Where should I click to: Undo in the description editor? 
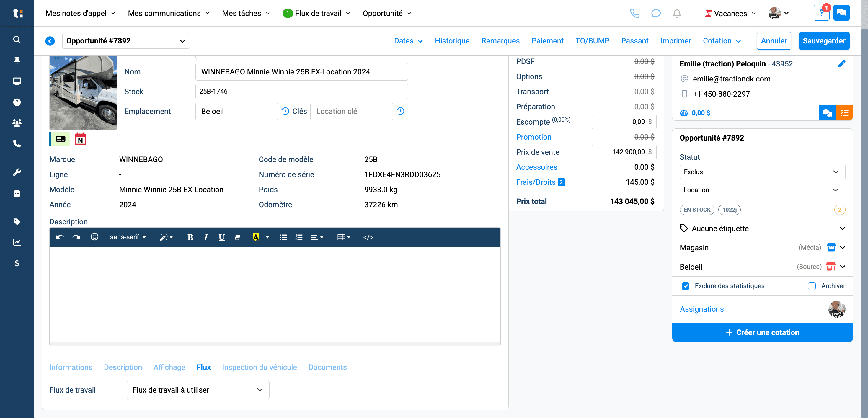tap(60, 237)
